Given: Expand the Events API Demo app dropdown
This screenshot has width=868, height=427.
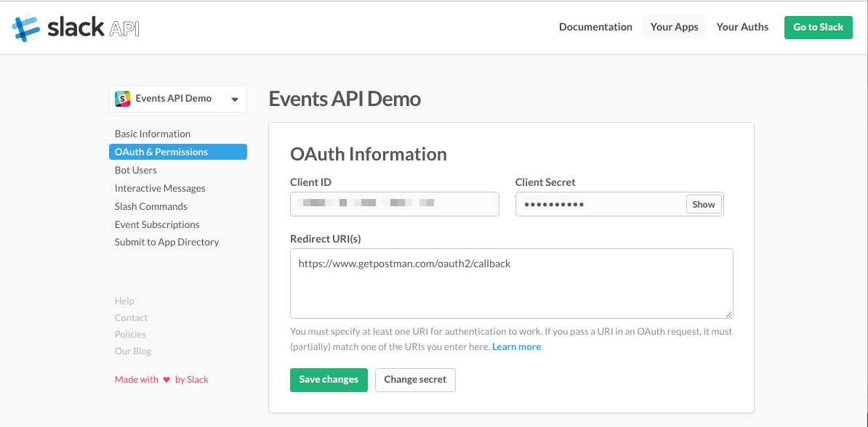Looking at the screenshot, I should point(177,99).
